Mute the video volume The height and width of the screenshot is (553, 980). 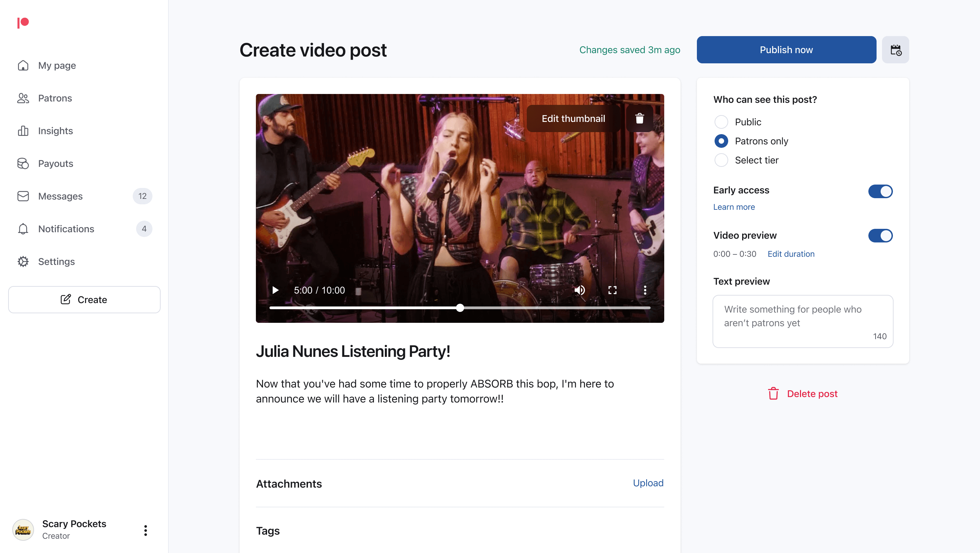pos(579,290)
